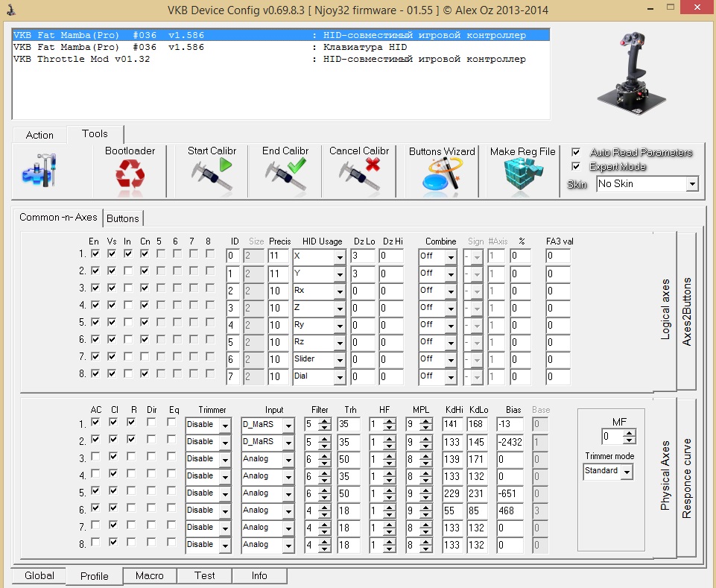Click Dz Lo field of logical axis 2
Screen dimensions: 716x588
(363, 274)
